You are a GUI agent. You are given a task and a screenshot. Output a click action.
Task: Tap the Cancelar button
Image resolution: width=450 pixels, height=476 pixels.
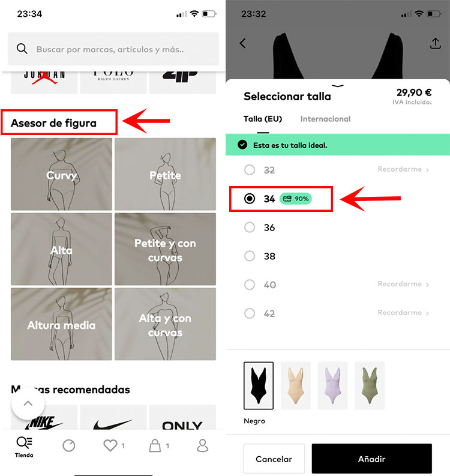point(274,459)
